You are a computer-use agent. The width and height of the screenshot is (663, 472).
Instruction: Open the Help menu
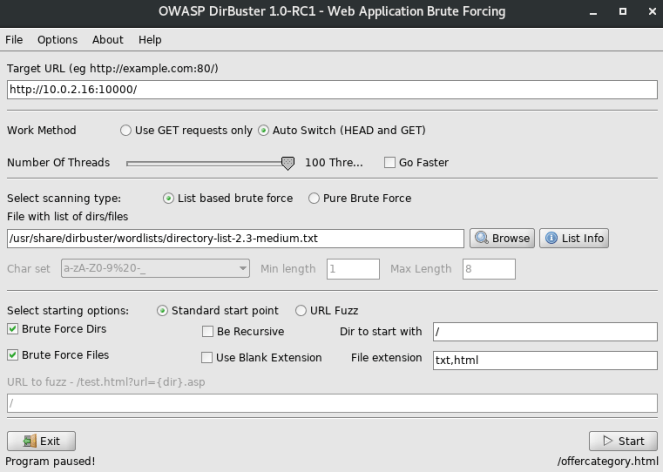(150, 40)
